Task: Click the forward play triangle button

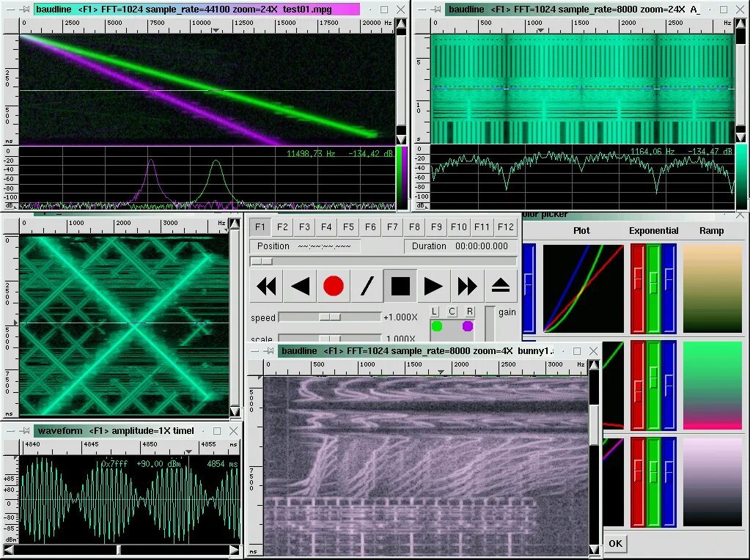Action: pyautogui.click(x=433, y=287)
